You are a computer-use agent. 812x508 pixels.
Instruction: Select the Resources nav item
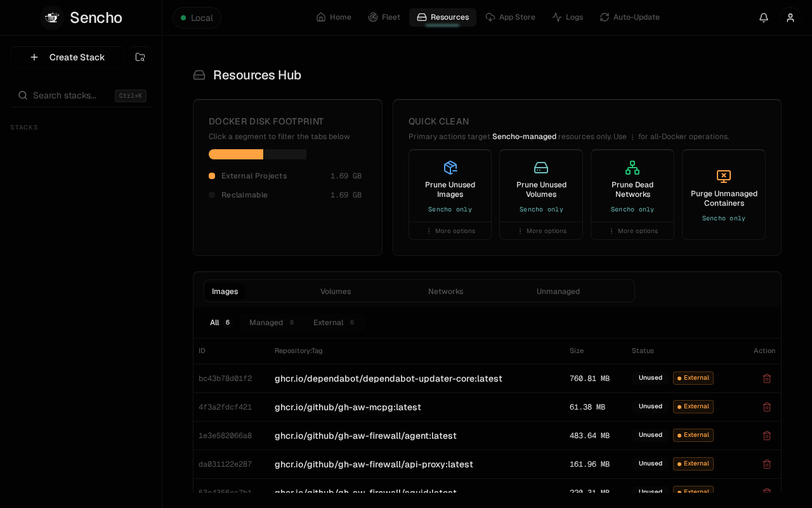click(x=443, y=17)
